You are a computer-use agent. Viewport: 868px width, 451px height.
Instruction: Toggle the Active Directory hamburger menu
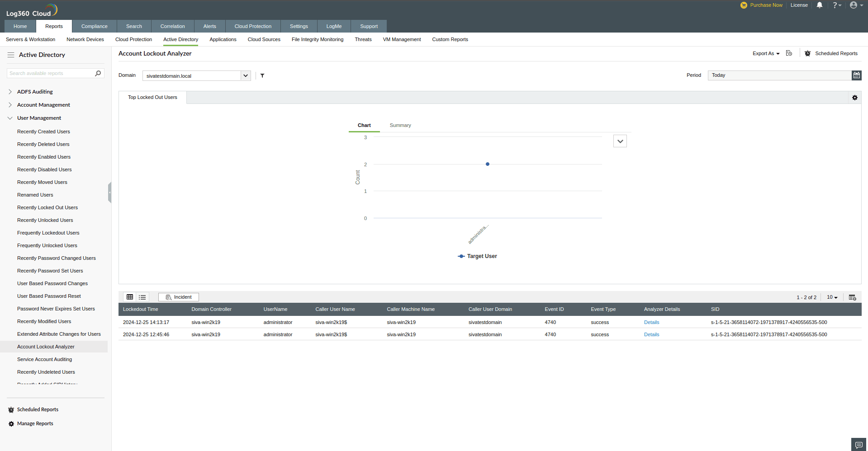[11, 55]
